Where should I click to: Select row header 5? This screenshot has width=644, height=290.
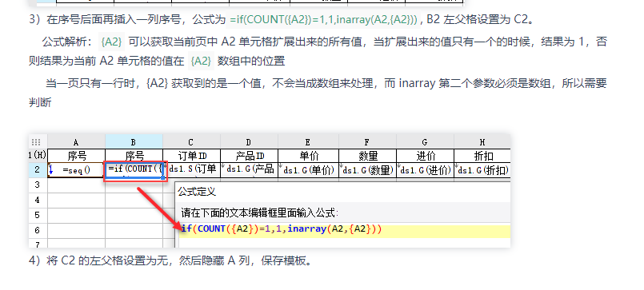38,216
